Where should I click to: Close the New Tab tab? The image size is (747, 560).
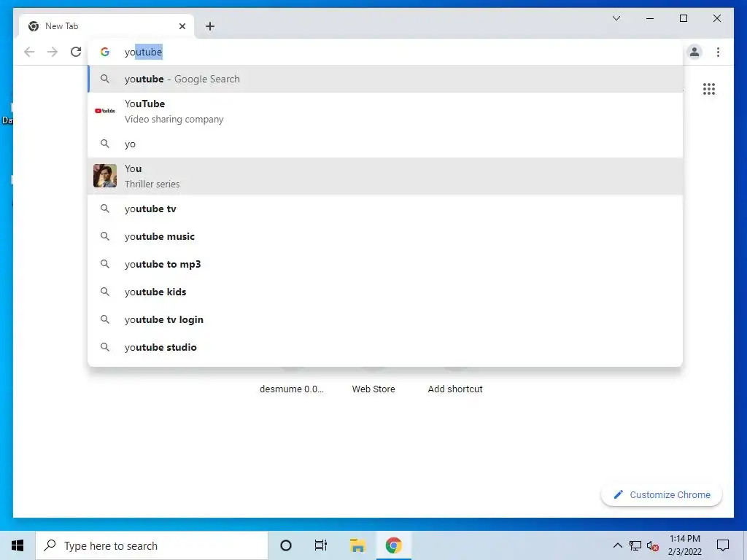click(x=182, y=26)
